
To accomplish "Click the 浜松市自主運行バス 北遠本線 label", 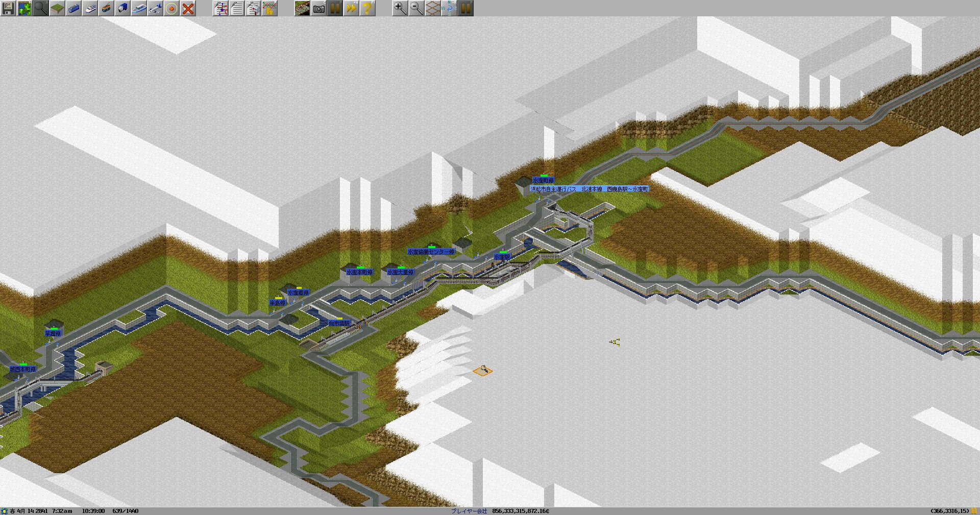I will click(x=590, y=189).
